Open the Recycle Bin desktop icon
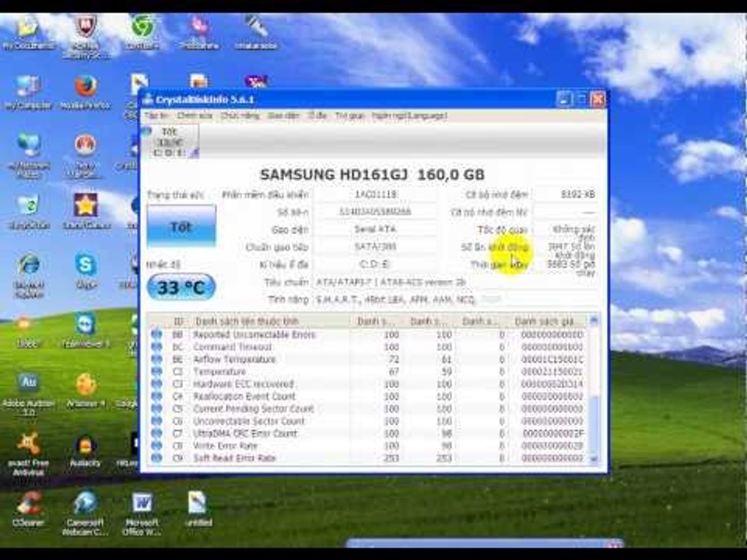The image size is (747, 560). [x=29, y=212]
